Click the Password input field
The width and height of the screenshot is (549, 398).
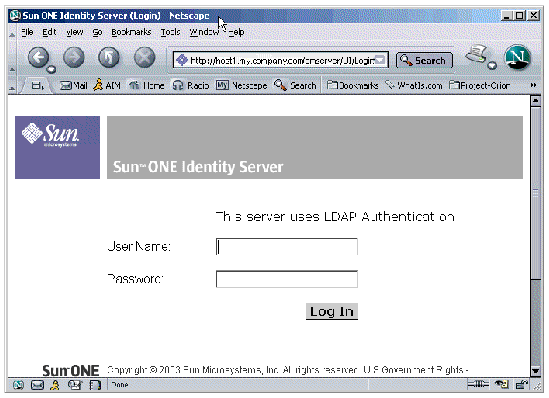pos(287,279)
